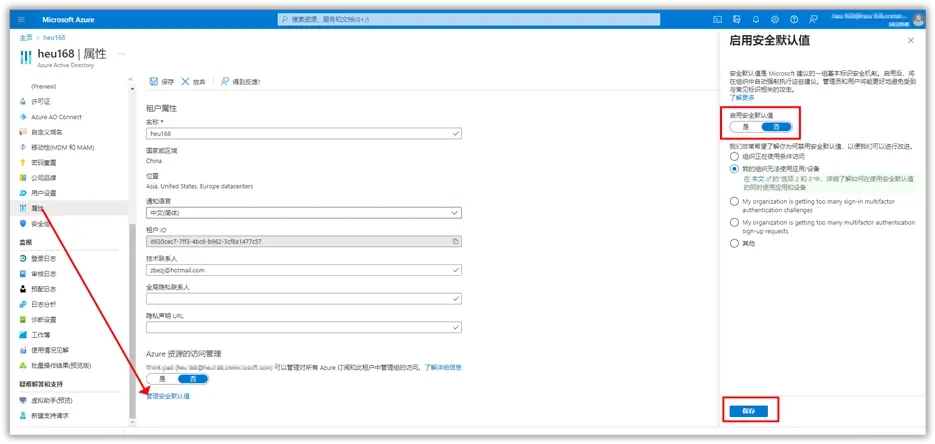Screen dimensions: 935x444
Task: Open the ellipsis menu next to heu168 | 属性
Action: point(122,54)
